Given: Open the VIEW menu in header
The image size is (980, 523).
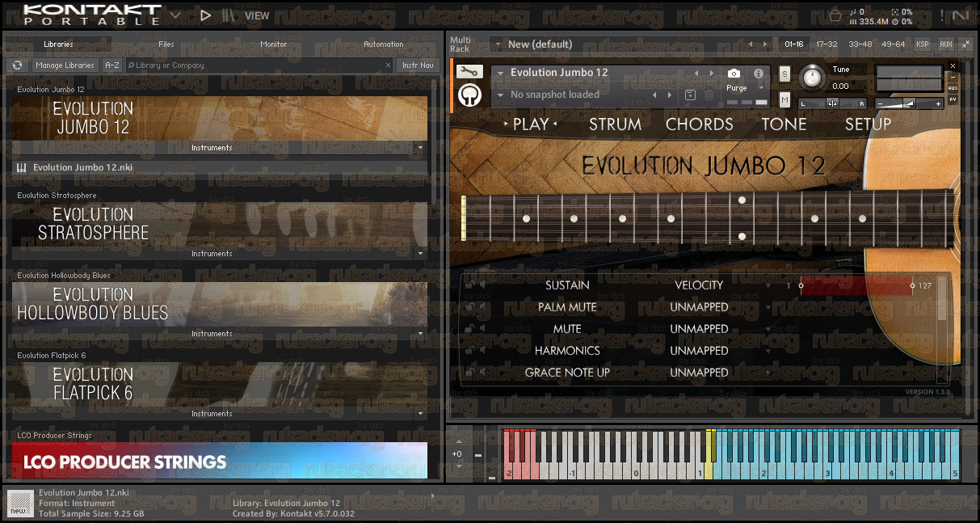Looking at the screenshot, I should (257, 15).
